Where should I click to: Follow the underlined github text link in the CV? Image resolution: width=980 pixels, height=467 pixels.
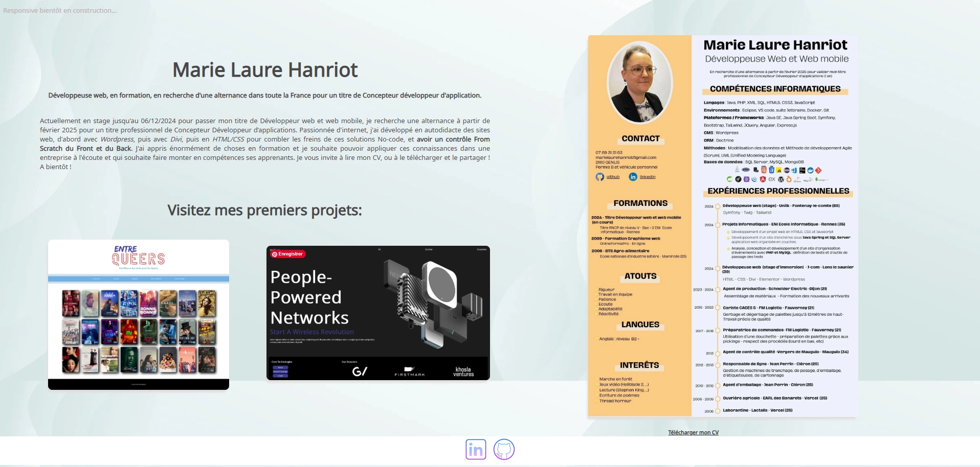[x=613, y=177]
